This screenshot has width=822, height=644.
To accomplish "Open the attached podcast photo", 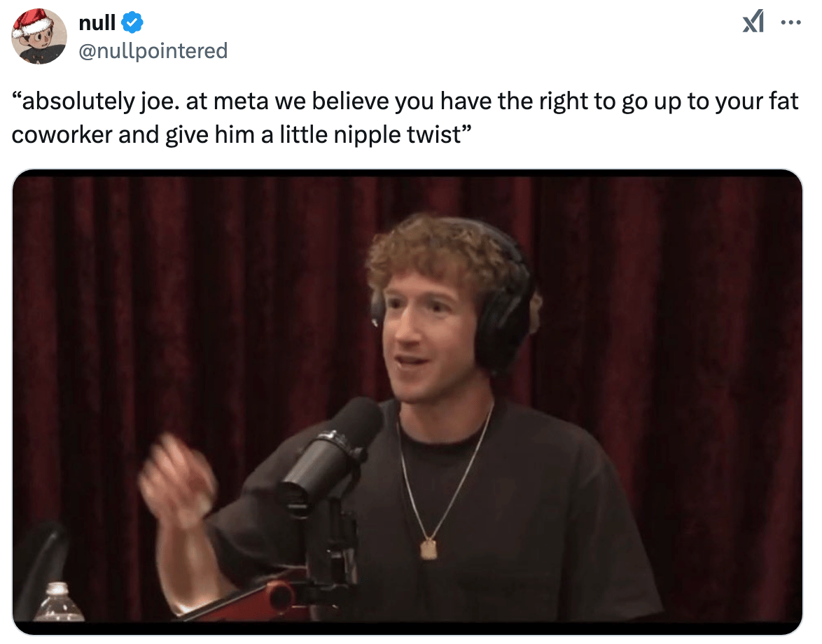I will click(x=407, y=402).
